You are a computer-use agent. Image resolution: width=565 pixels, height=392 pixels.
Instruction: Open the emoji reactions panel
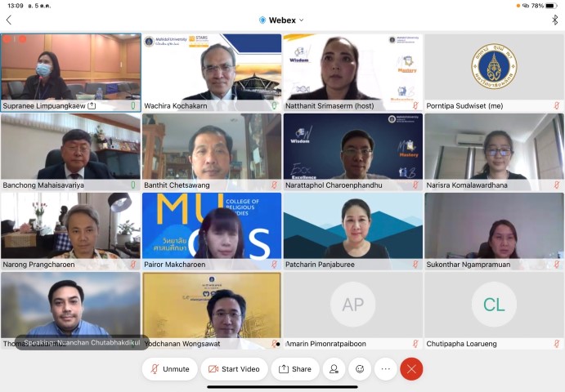coord(359,369)
